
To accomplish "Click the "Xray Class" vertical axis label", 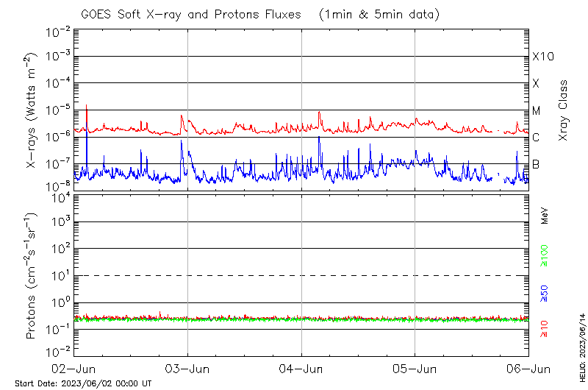I will 564,110.
